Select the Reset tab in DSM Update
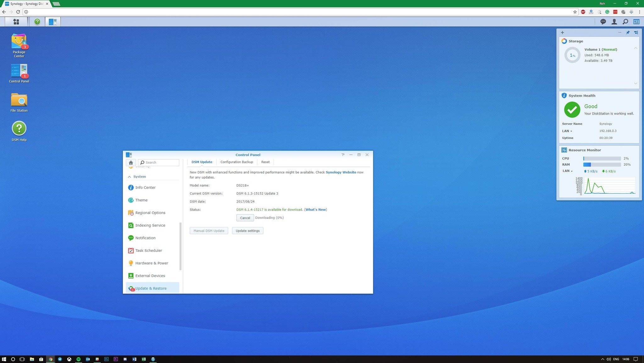This screenshot has width=644, height=363. (265, 162)
